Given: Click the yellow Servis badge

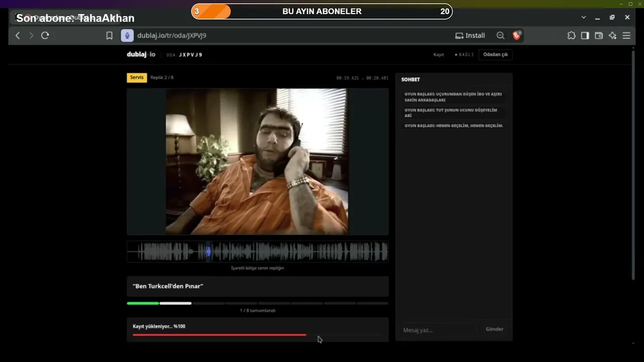Looking at the screenshot, I should (x=137, y=77).
